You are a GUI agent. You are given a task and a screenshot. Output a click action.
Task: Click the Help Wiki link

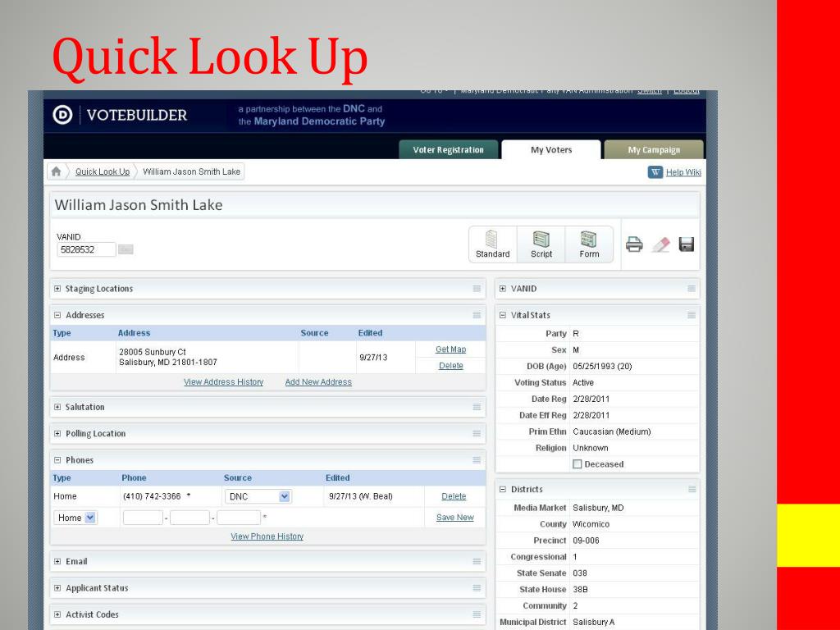coord(683,172)
